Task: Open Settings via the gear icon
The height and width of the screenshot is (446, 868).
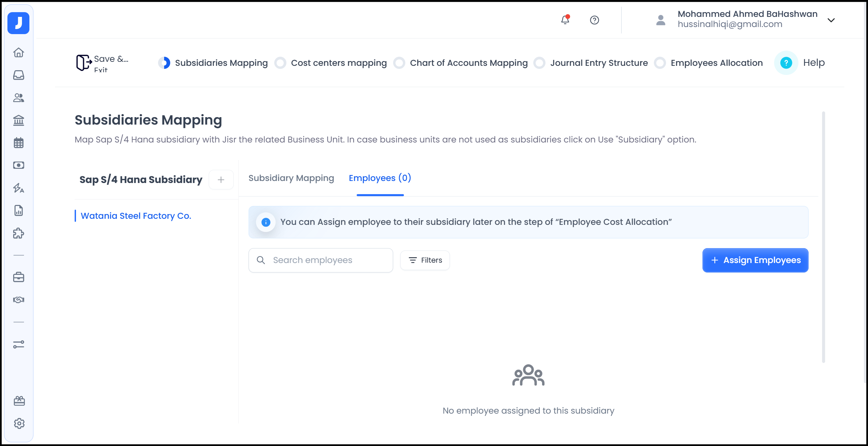Action: pos(19,424)
